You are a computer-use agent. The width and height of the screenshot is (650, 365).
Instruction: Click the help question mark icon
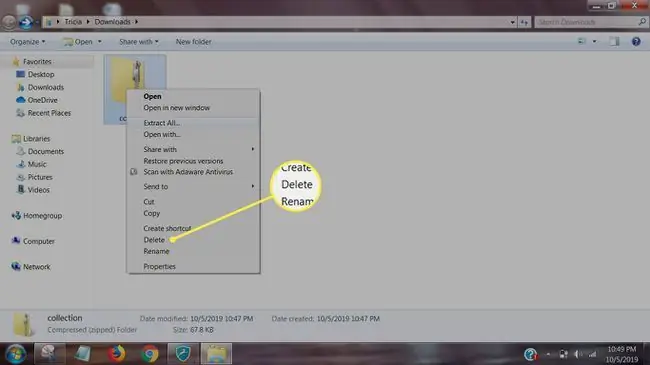pos(636,41)
